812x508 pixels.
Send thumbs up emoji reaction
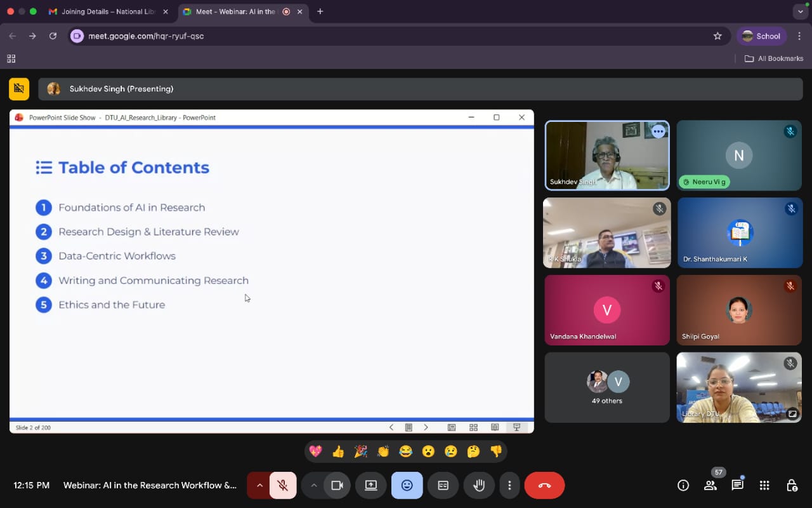click(x=338, y=451)
